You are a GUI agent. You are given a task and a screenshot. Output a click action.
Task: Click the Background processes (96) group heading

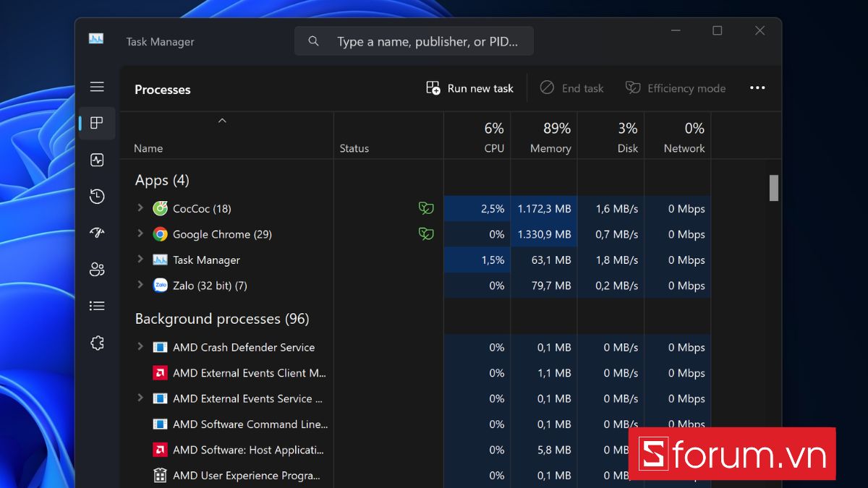[222, 319]
